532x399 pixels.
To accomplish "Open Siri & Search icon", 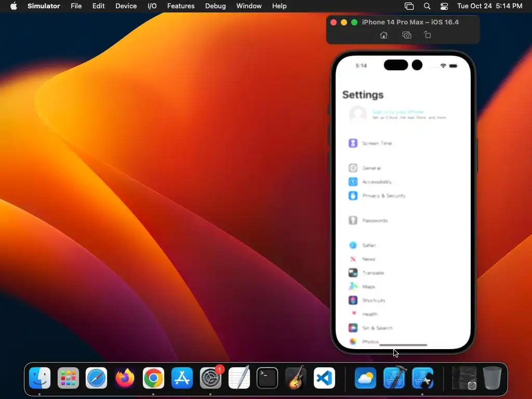I will pos(353,328).
